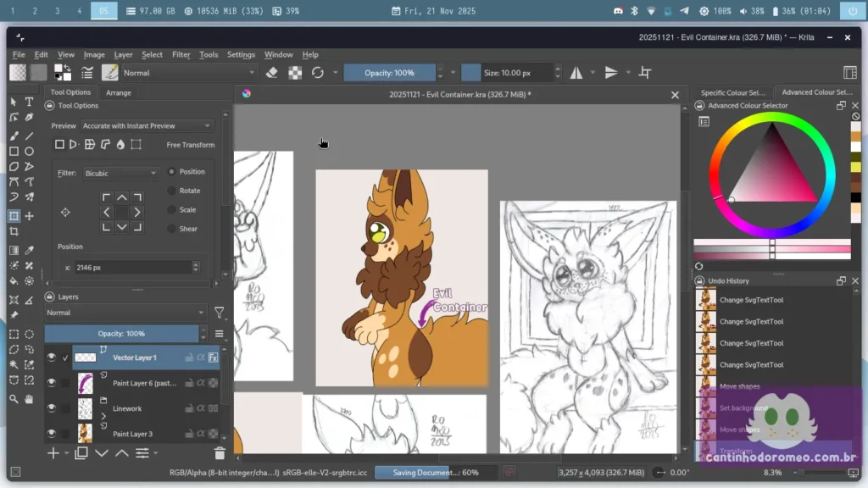Choose the Shear radio option

172,229
